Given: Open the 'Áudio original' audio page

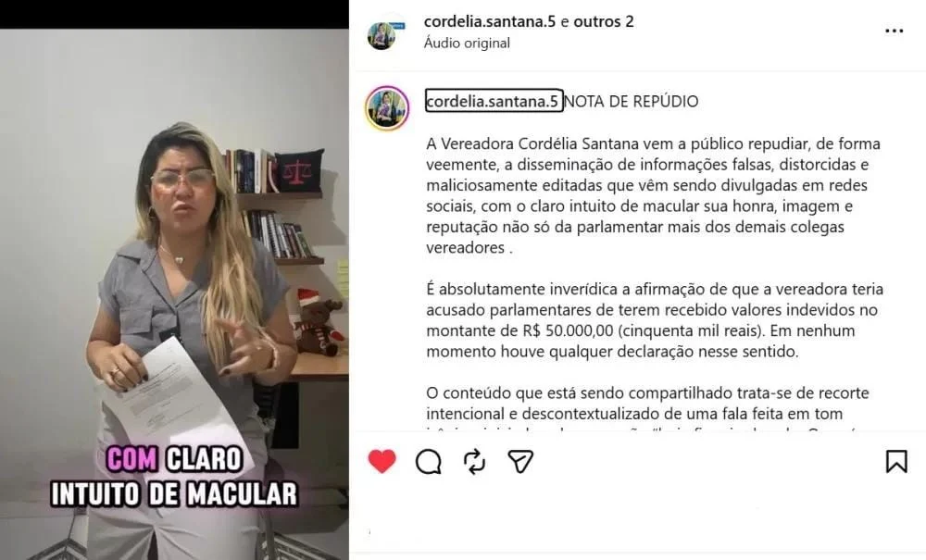Looking at the screenshot, I should coord(467,44).
